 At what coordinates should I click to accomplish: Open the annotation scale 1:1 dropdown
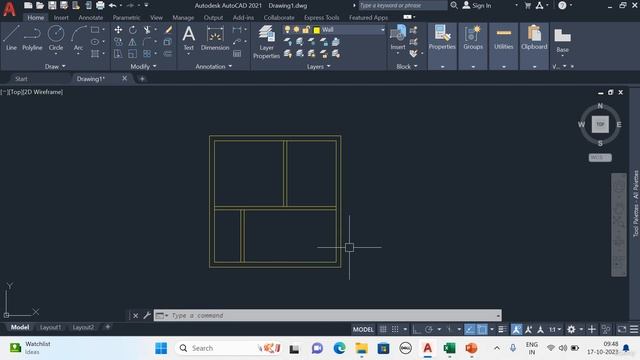[555, 329]
